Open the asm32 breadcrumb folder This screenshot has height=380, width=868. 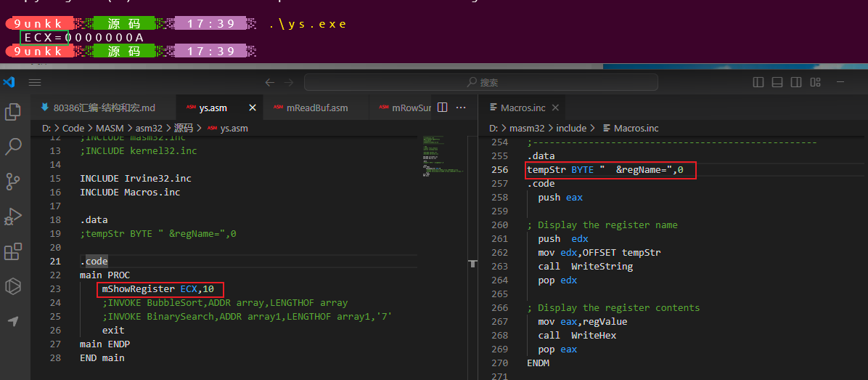(148, 128)
